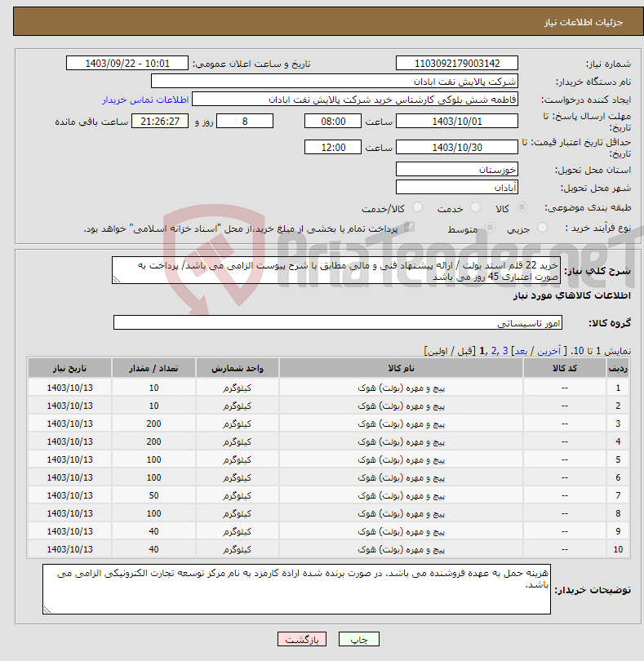Select the متوسط purchase type radio

tap(490, 228)
